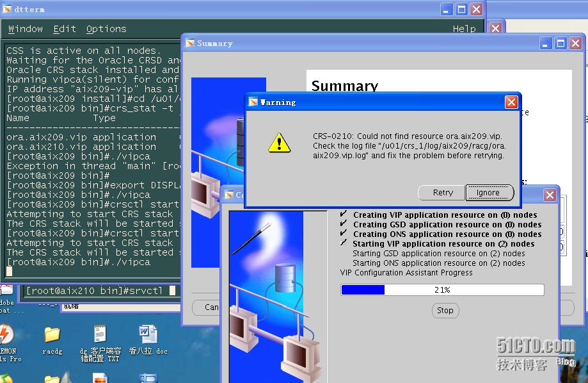Stop the VIP Configuration Assistant progress
Image resolution: width=588 pixels, height=383 pixels.
coord(445,311)
